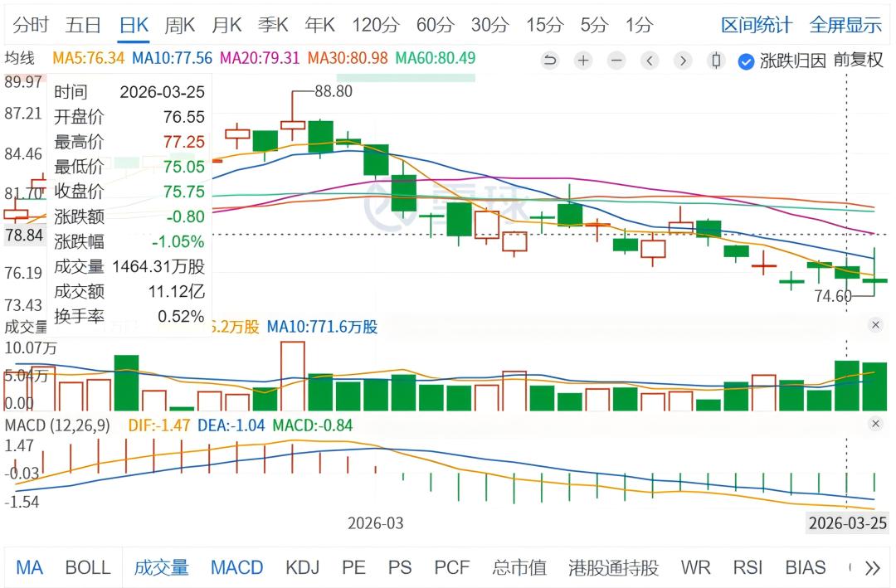Select the 60分 timeframe tab
Viewport: 896px width, 588px height.
click(x=436, y=25)
